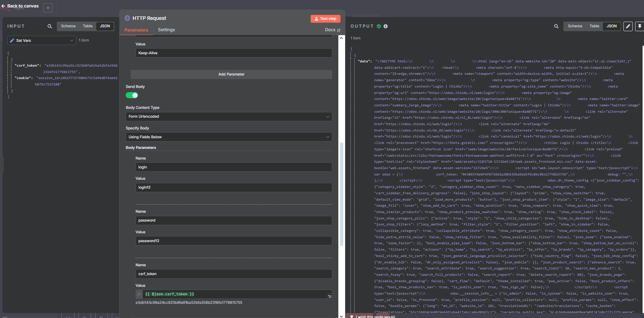The height and width of the screenshot is (318, 644).
Task: Open the Set Vars node dropdown
Action: tap(42, 40)
